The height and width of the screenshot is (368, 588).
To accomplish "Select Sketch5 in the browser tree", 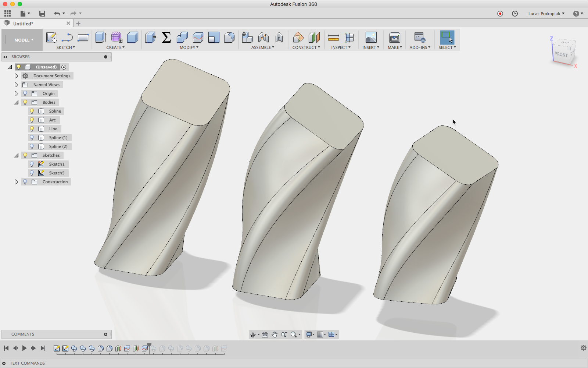I will tap(57, 173).
